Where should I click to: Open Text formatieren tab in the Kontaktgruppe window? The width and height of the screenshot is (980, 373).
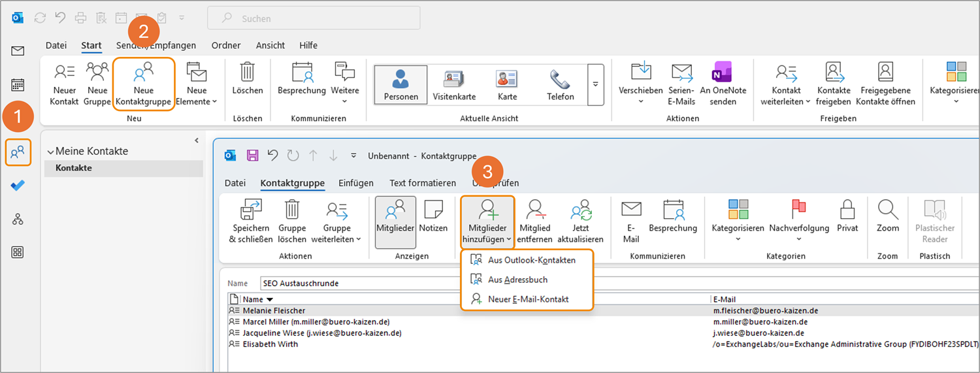(423, 183)
